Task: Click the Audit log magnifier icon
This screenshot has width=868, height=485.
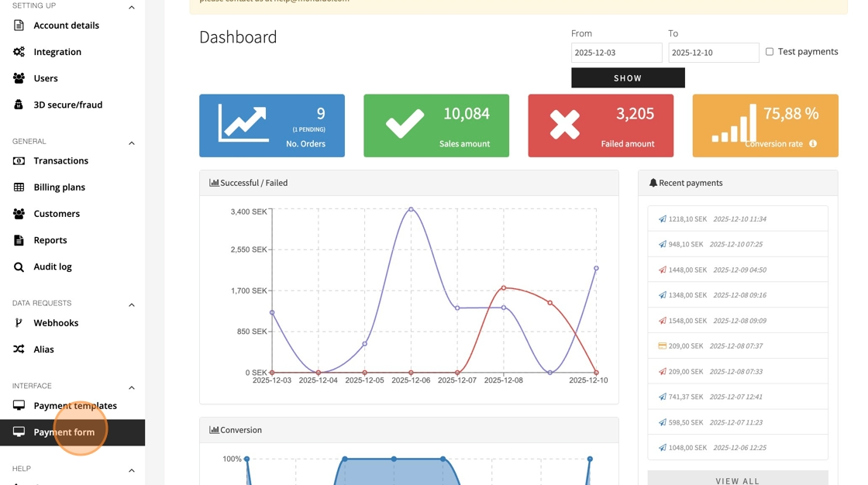Action: [19, 267]
